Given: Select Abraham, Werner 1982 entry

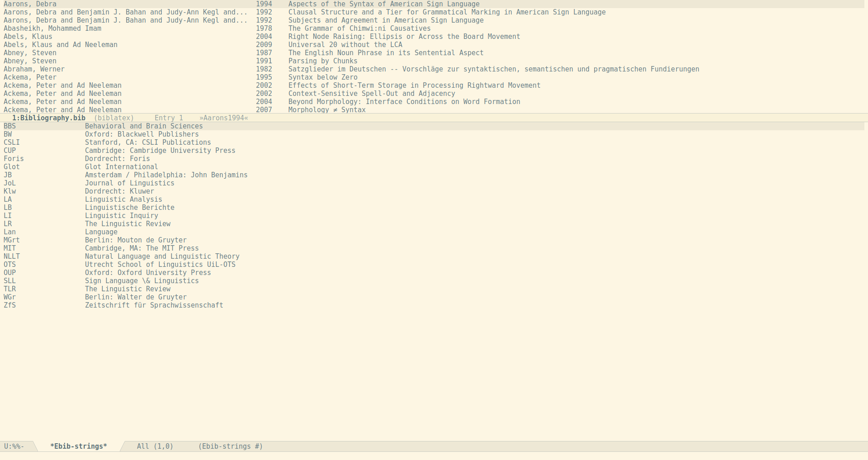Looking at the screenshot, I should click(34, 69).
